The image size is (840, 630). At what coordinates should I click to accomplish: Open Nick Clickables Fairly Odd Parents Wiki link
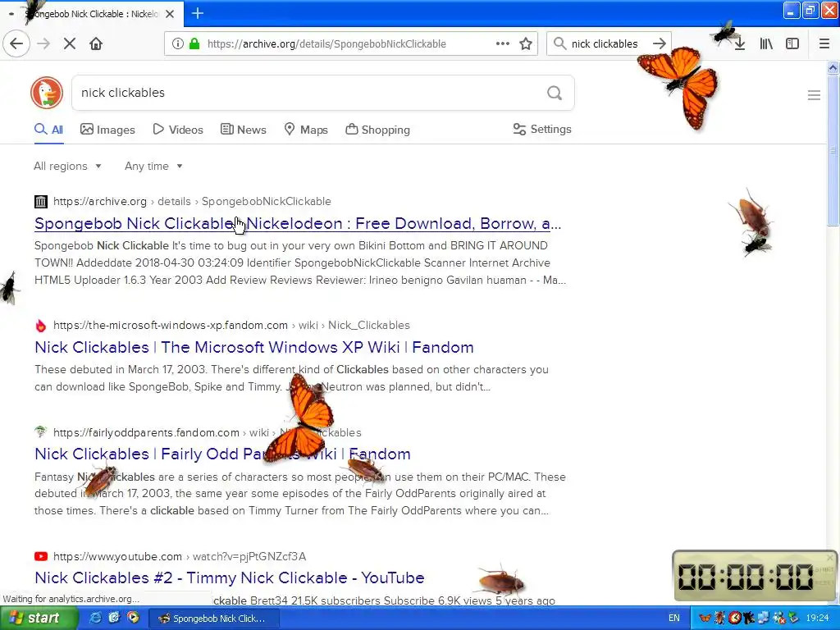pos(222,454)
